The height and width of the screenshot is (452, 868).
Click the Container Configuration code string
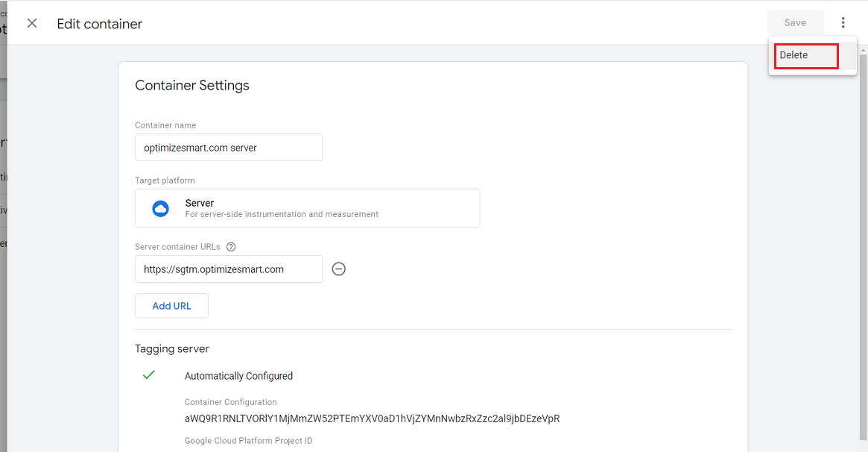[x=372, y=418]
